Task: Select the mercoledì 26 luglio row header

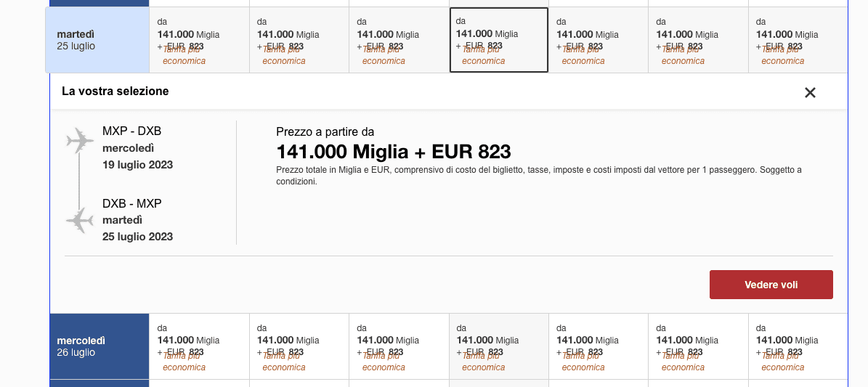Action: pyautogui.click(x=100, y=346)
